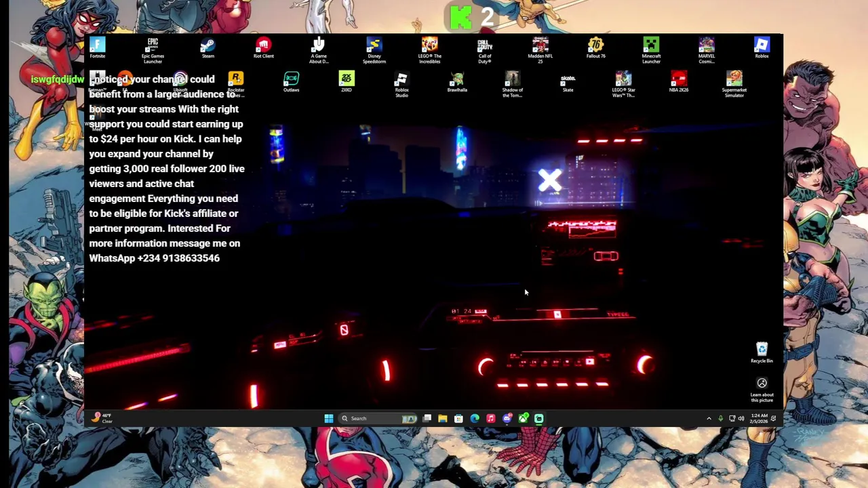The height and width of the screenshot is (488, 868).
Task: Open the clock showing 1:24 AM
Action: click(x=759, y=418)
